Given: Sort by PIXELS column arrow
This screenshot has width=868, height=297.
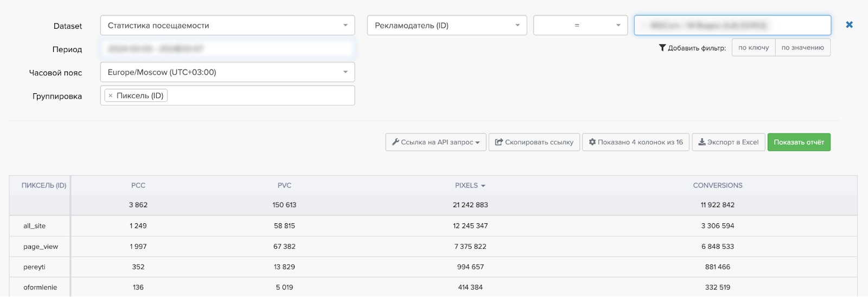Looking at the screenshot, I should click(x=483, y=186).
